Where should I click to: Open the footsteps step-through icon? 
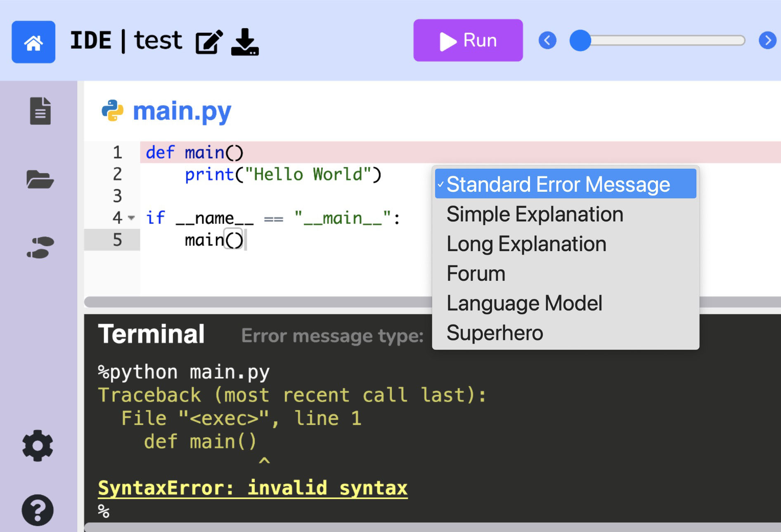coord(40,247)
